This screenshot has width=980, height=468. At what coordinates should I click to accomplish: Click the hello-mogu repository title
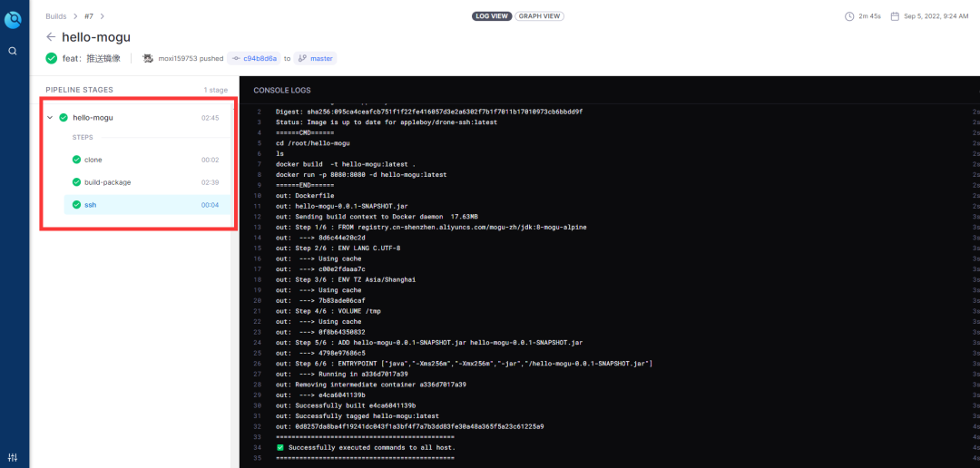pos(96,37)
